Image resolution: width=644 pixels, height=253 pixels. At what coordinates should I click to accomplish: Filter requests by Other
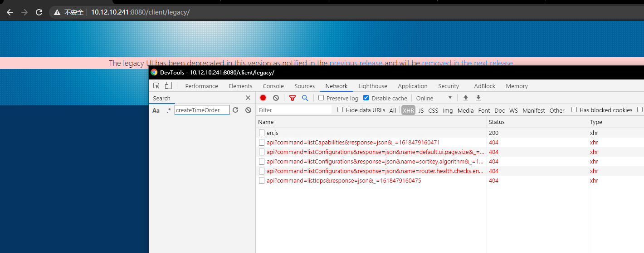557,110
